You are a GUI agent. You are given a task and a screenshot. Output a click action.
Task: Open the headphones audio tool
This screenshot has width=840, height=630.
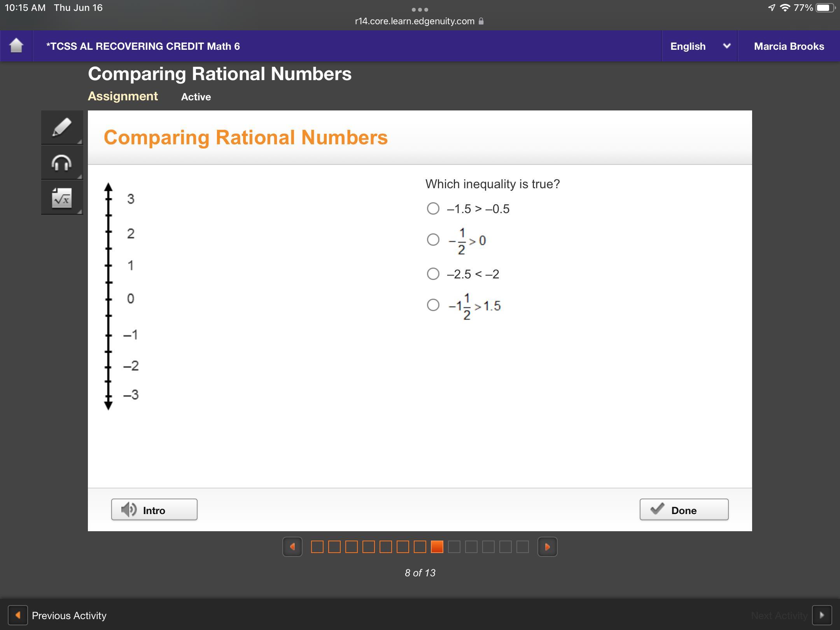click(62, 163)
